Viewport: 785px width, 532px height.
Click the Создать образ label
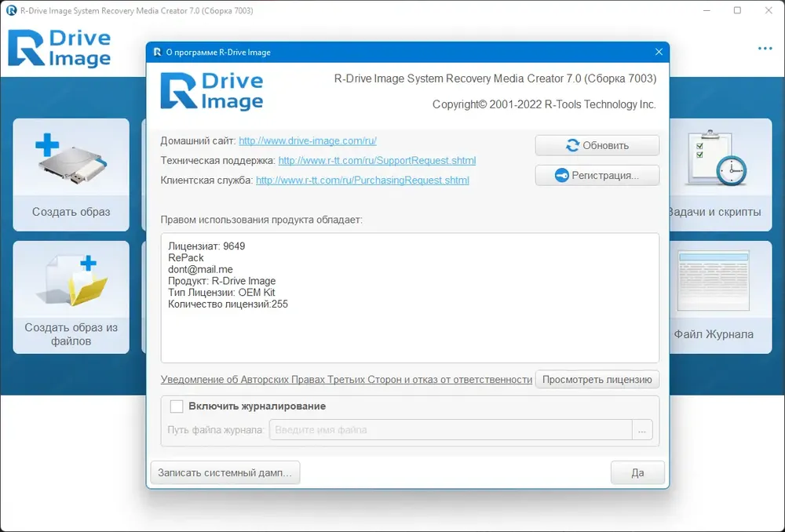point(71,212)
